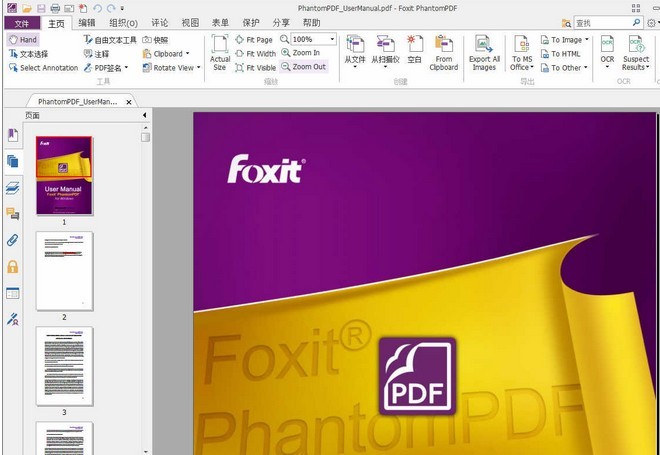Switch to the 组织(O) Organize tab
Image resolution: width=660 pixels, height=455 pixels.
click(123, 23)
